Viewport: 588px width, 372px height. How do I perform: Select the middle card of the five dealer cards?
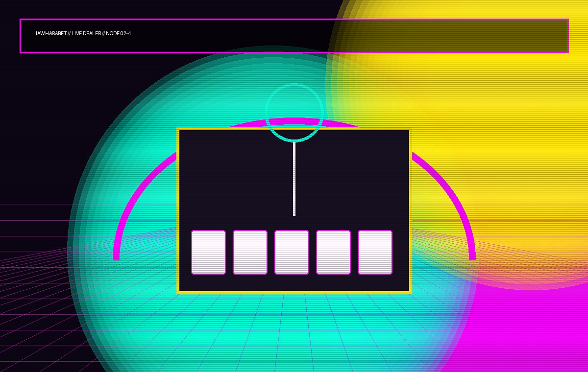click(x=292, y=252)
